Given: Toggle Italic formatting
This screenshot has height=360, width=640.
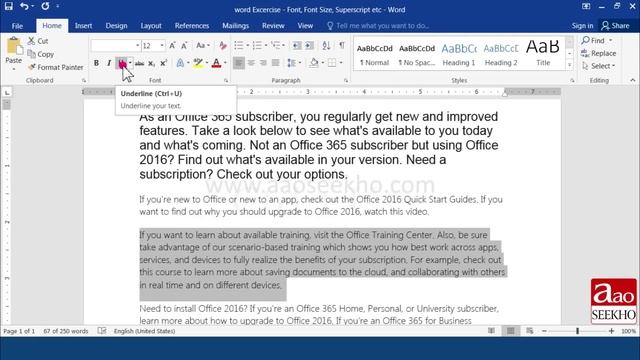Looking at the screenshot, I should click(109, 63).
